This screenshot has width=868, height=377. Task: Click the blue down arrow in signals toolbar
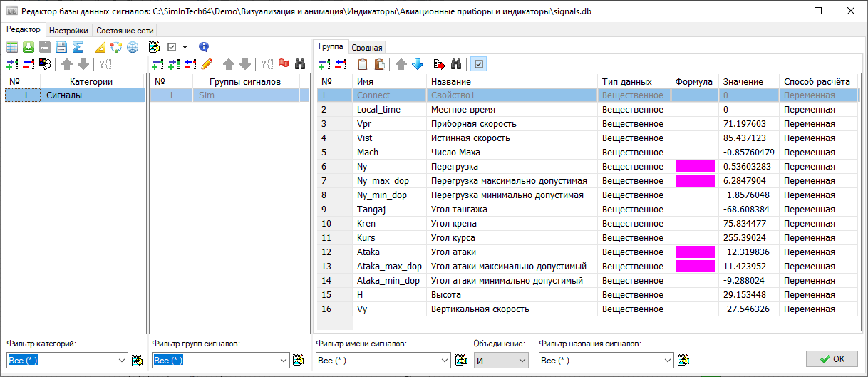pyautogui.click(x=418, y=64)
